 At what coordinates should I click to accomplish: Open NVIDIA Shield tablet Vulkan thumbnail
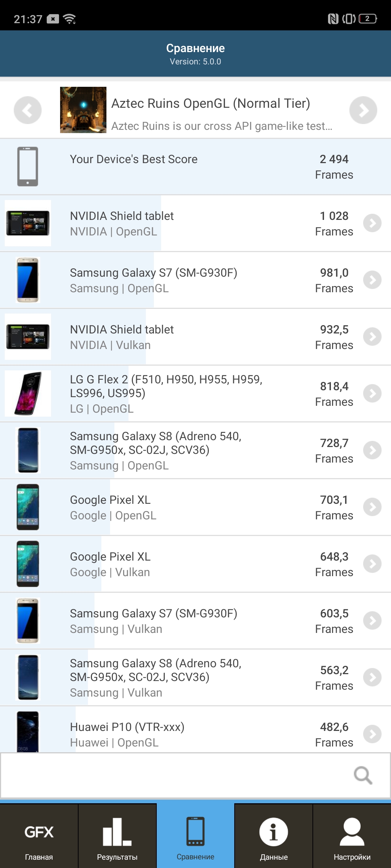tap(28, 337)
